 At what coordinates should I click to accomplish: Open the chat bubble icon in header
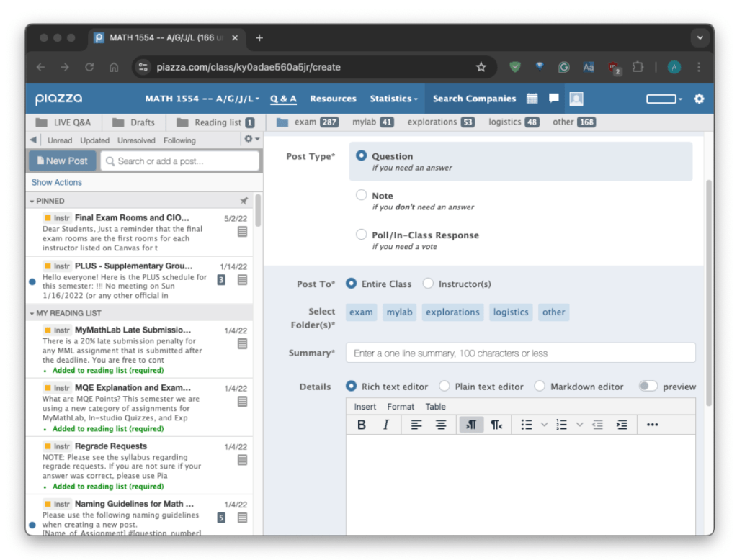pos(554,98)
